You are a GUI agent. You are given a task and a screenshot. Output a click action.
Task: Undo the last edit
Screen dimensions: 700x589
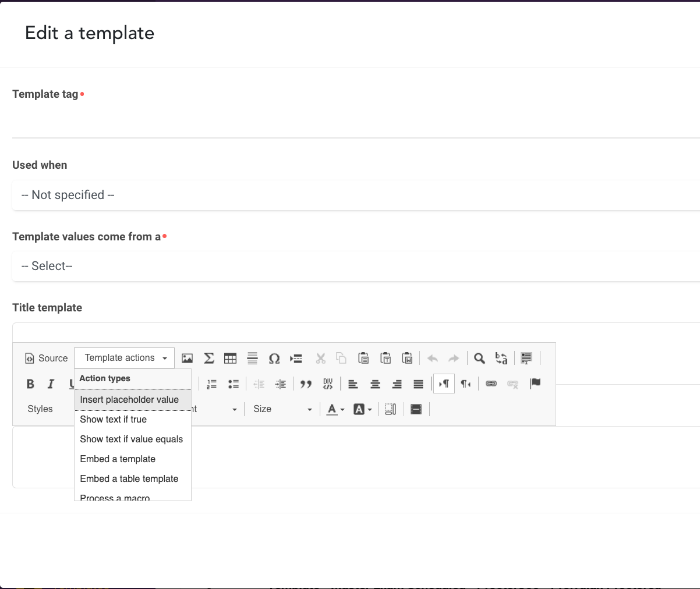click(432, 358)
